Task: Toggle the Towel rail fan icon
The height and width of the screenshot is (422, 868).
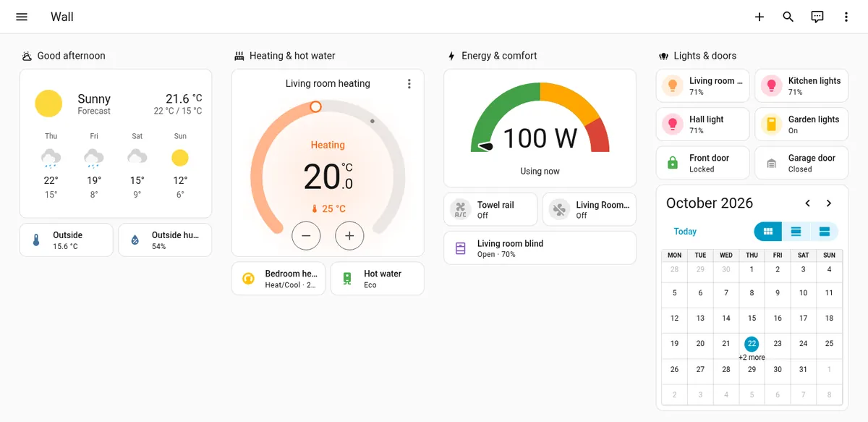Action: click(460, 210)
